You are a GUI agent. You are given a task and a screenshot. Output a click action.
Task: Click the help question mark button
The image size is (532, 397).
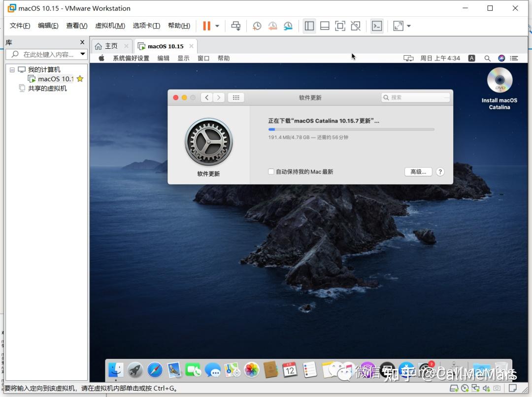[440, 172]
